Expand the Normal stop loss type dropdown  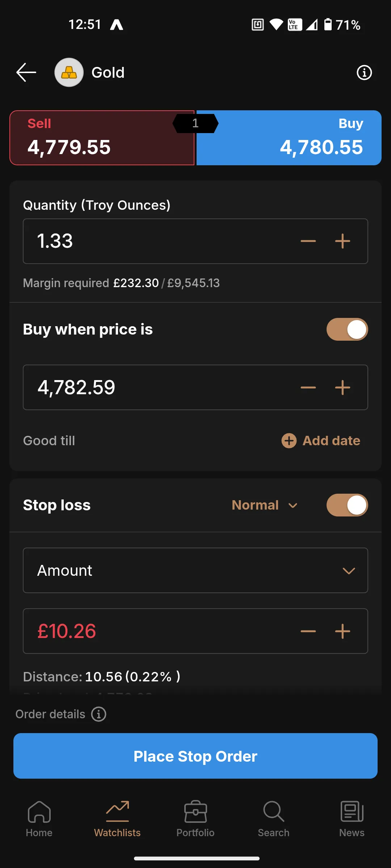(x=265, y=505)
